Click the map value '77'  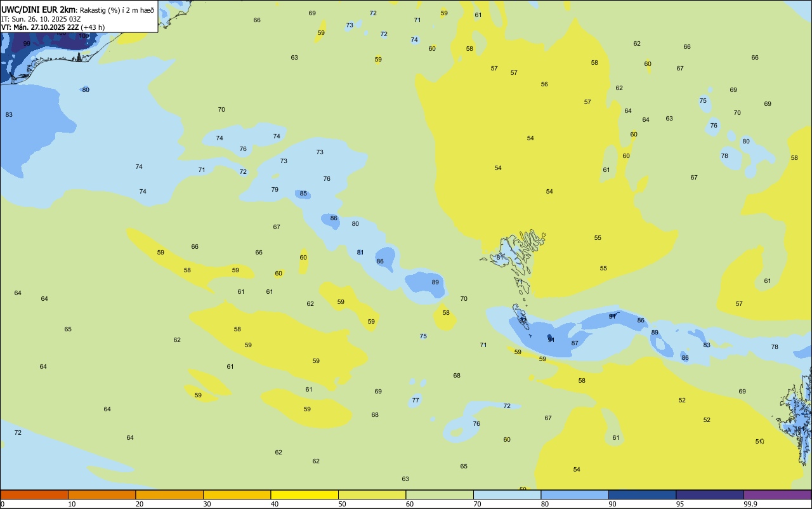(416, 400)
